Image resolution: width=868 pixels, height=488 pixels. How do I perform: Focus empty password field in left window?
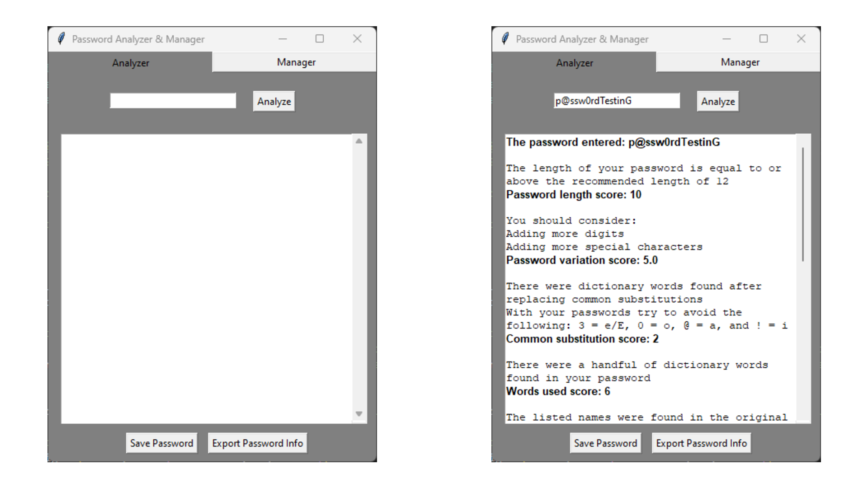click(173, 101)
